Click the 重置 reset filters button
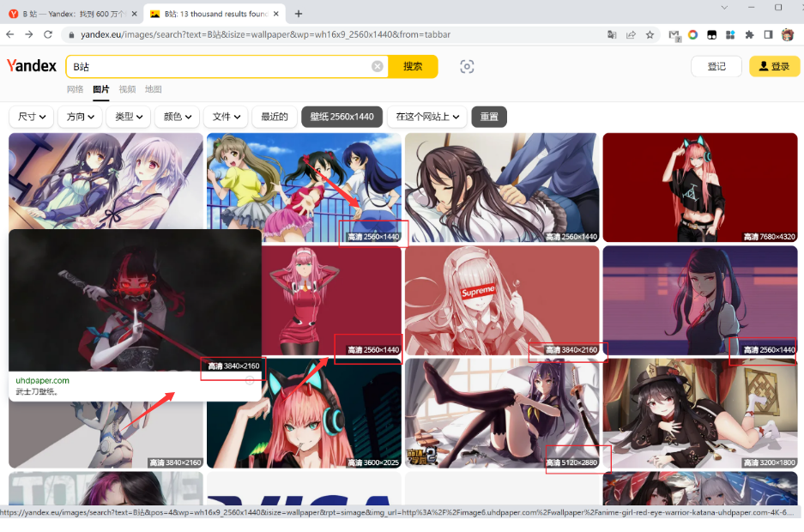The height and width of the screenshot is (532, 804). (x=489, y=117)
